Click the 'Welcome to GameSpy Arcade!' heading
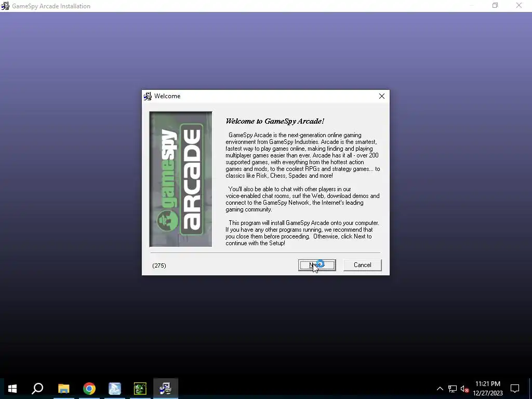Image resolution: width=532 pixels, height=399 pixels. (x=275, y=121)
